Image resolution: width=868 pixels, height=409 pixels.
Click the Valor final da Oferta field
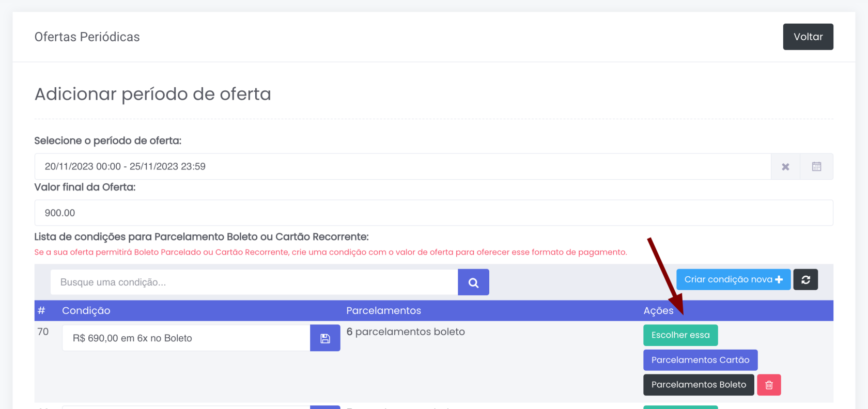pyautogui.click(x=433, y=213)
